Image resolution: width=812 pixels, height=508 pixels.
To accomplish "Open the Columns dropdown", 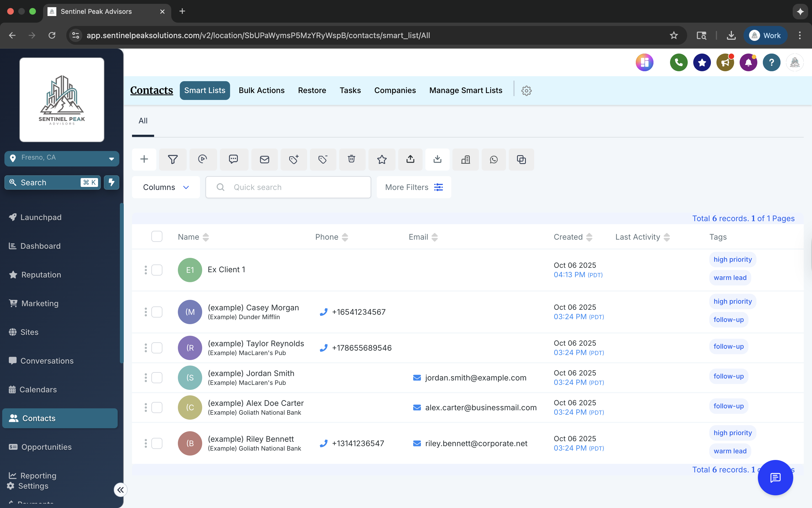I will point(165,187).
